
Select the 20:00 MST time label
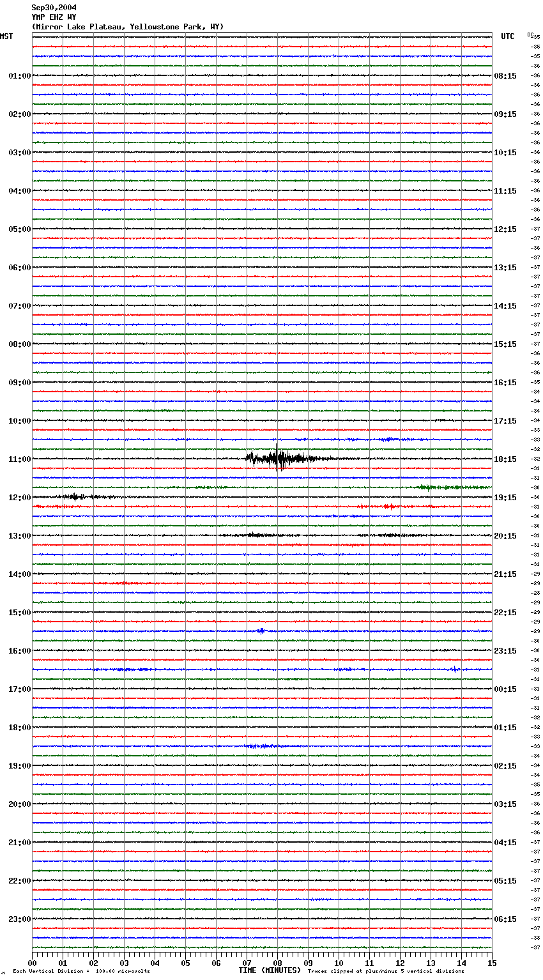pos(19,804)
